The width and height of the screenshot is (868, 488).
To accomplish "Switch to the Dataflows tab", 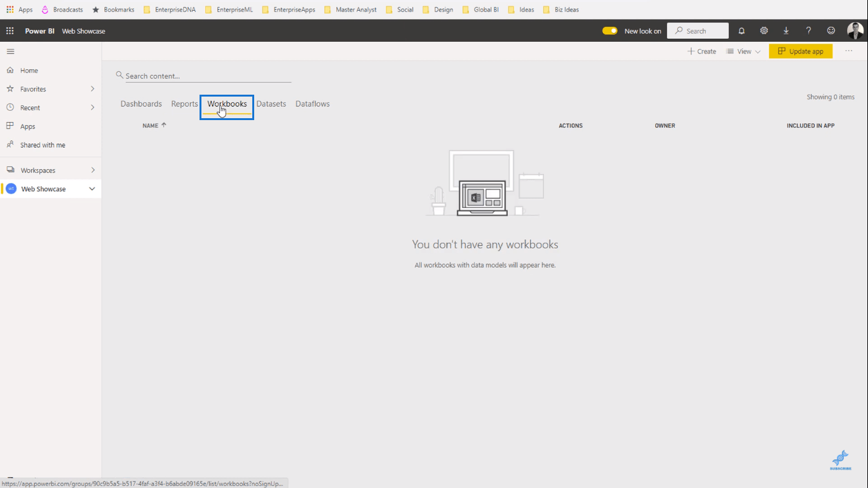I will [313, 104].
